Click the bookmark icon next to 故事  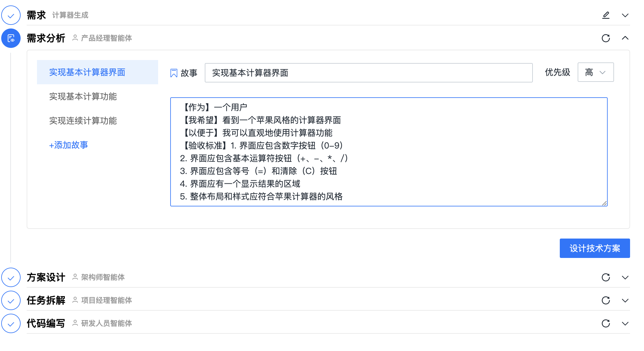point(174,73)
